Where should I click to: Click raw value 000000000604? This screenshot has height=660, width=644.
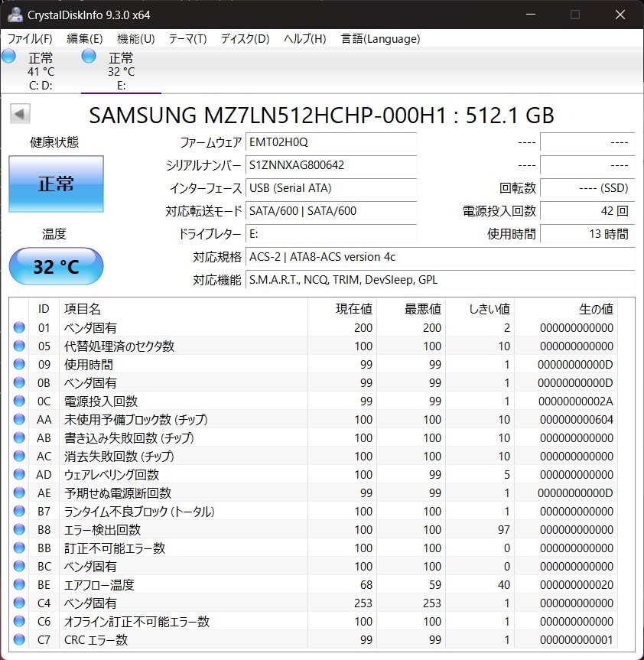(577, 419)
